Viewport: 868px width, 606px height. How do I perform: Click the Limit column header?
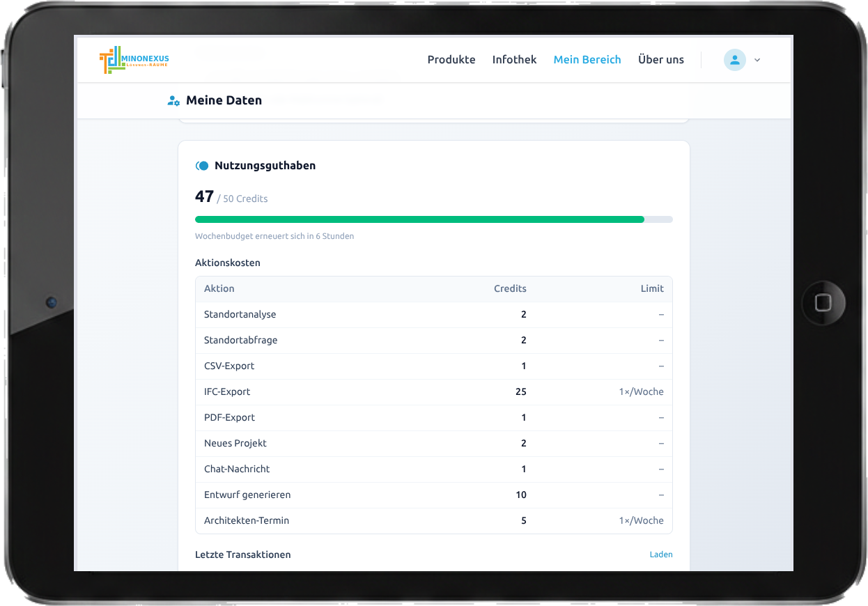(651, 288)
